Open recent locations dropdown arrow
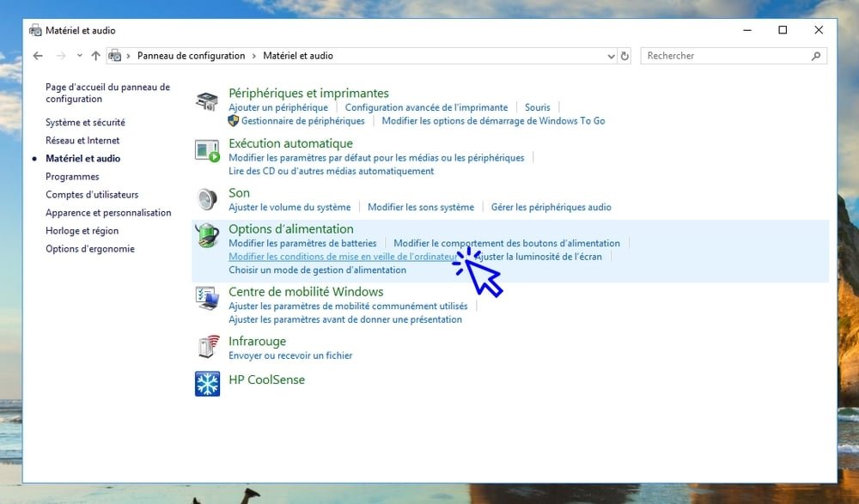Screen dimensions: 859x504 (x=79, y=56)
